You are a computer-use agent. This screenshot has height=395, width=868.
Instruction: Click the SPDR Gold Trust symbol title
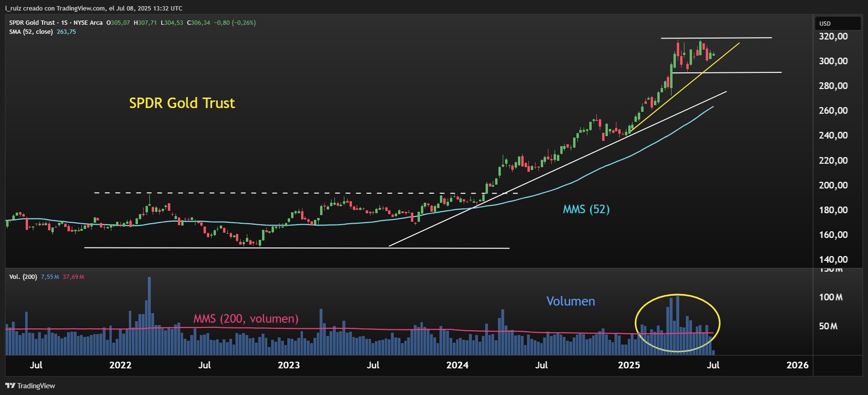coord(56,22)
